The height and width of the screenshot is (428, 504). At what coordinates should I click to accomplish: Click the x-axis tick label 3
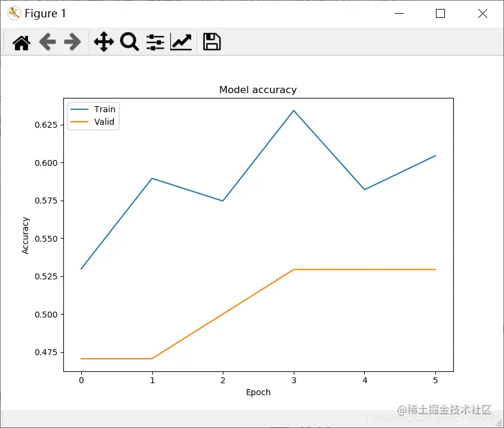(x=294, y=380)
